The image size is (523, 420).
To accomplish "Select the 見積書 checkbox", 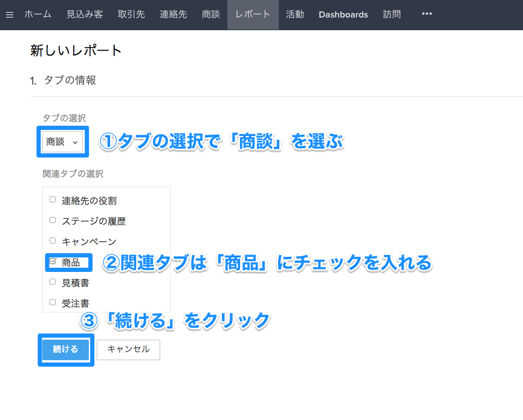I will [x=53, y=282].
